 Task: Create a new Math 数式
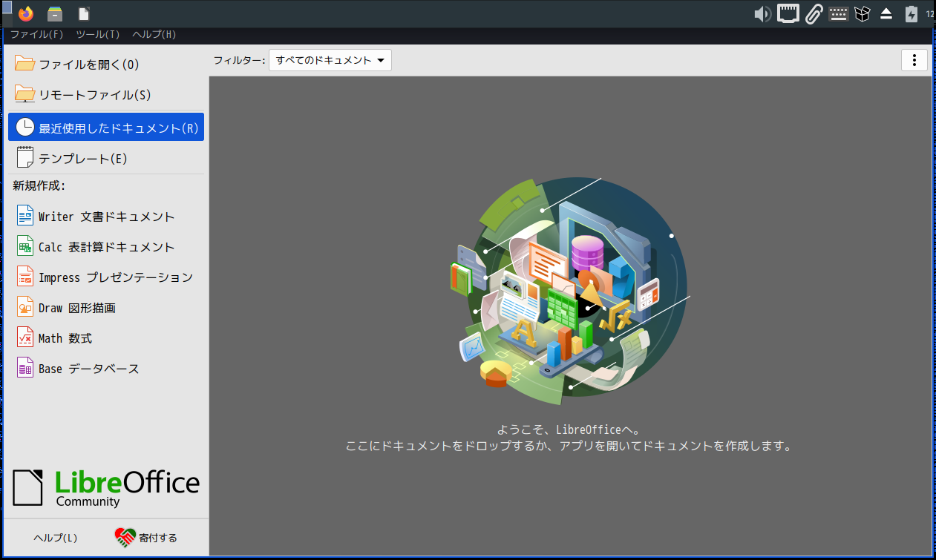[106, 338]
